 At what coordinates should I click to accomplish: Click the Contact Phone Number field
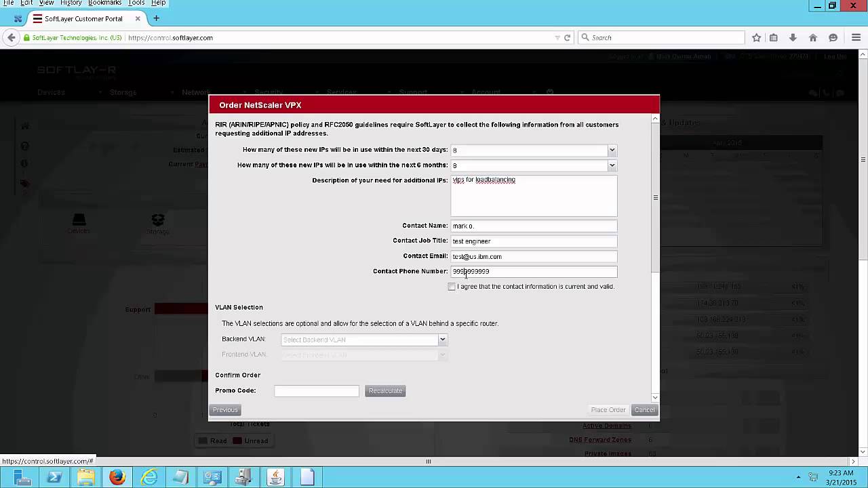[x=534, y=272]
